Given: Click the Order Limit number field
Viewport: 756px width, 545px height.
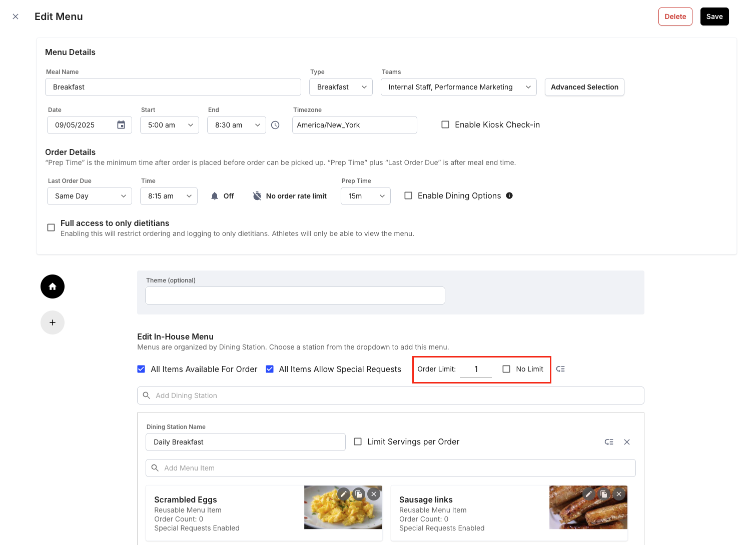Looking at the screenshot, I should [476, 369].
